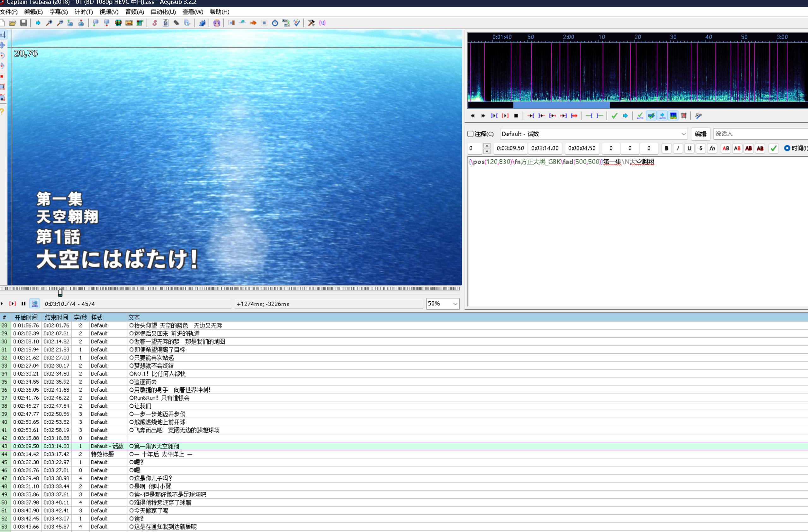Click the Jump to blue arrow icon

38,23
